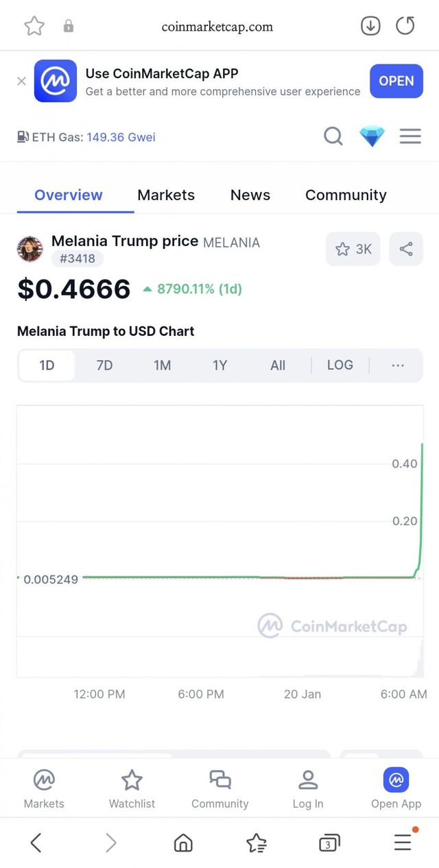439x868 pixels.
Task: Reload the page with refresh icon
Action: pos(405,26)
